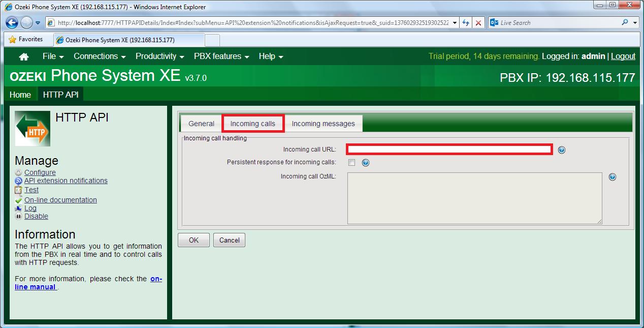Click the Cancel button
644x328 pixels.
230,240
